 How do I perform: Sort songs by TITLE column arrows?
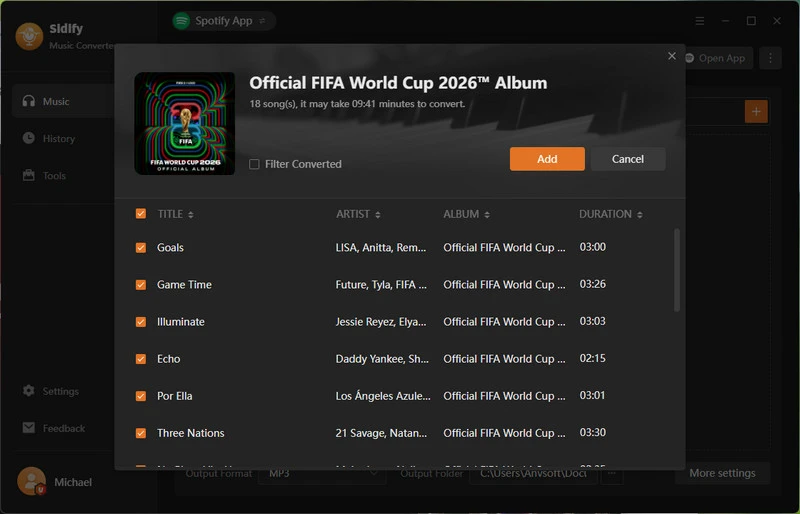(191, 214)
